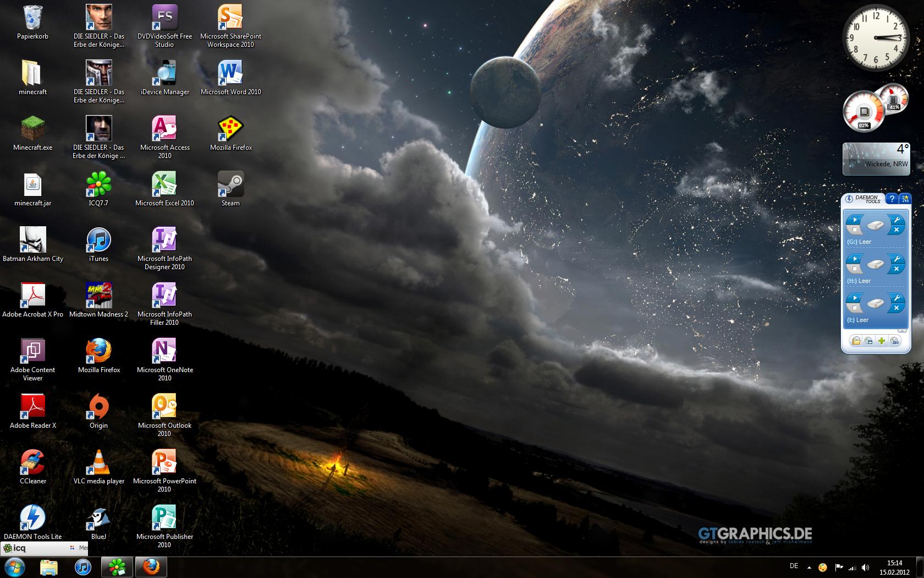Select the Papierkorb recycle bin
The height and width of the screenshot is (578, 924).
point(32,18)
